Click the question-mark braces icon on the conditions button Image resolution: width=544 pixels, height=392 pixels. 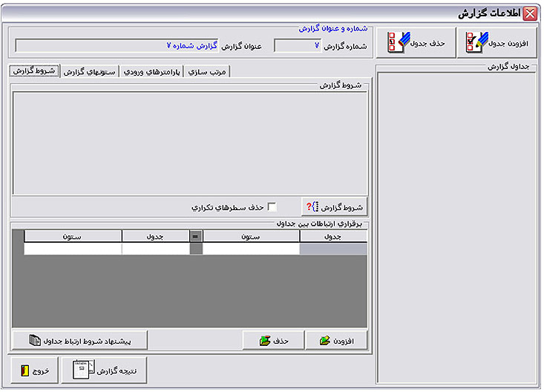point(312,207)
